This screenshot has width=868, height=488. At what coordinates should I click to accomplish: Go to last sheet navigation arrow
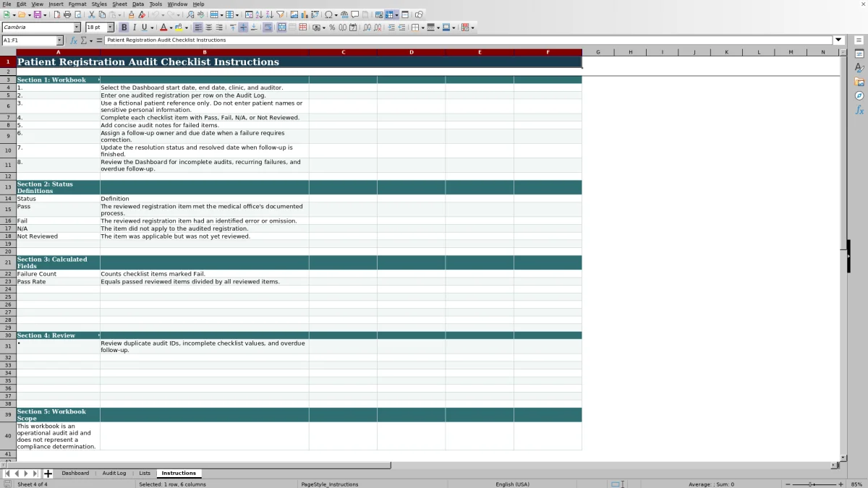35,474
